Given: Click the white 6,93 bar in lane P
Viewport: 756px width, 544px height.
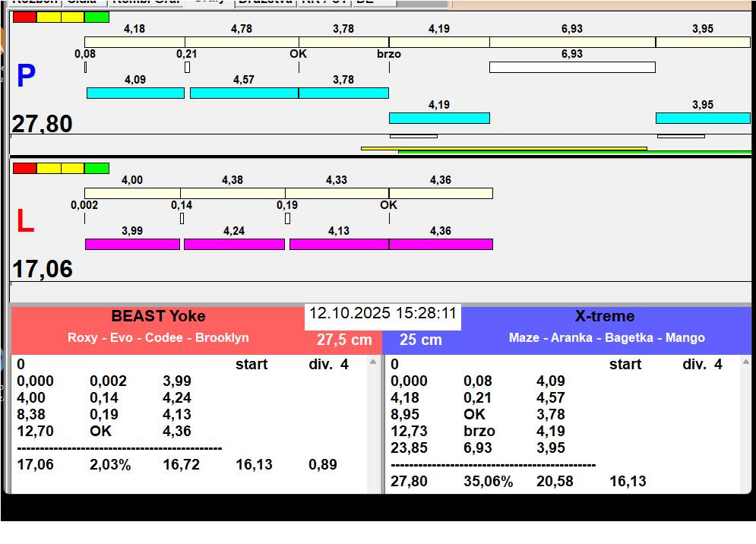Looking at the screenshot, I should click(x=572, y=67).
